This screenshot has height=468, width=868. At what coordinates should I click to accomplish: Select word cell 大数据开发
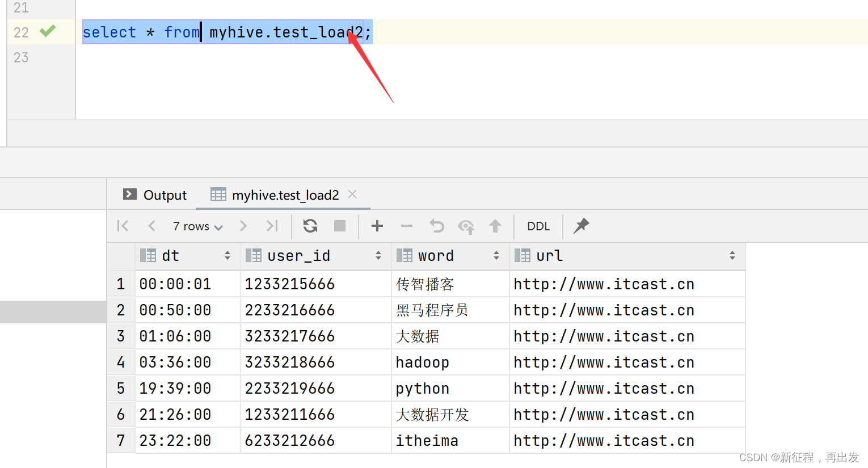pyautogui.click(x=450, y=415)
